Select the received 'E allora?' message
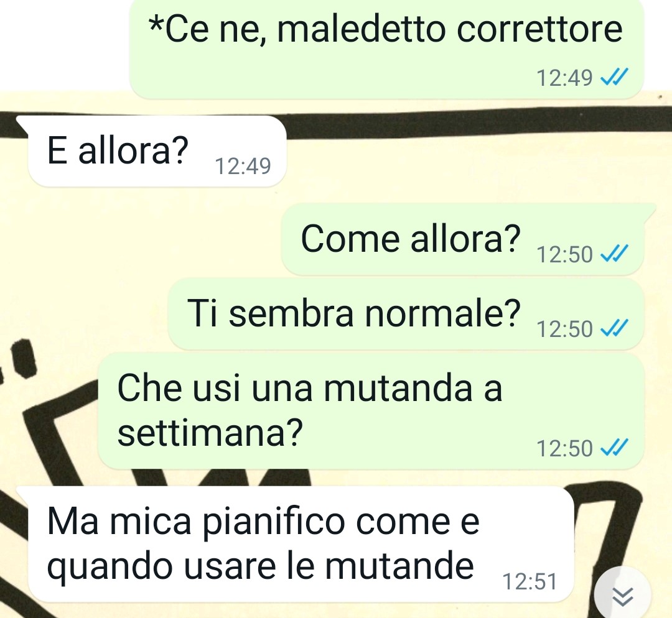The image size is (672, 618). point(157,150)
